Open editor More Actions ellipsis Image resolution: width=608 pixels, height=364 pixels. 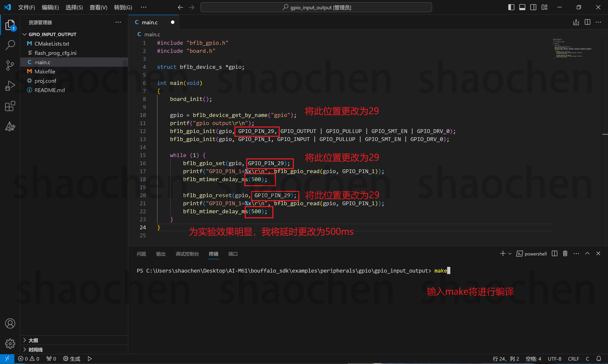[x=598, y=22]
